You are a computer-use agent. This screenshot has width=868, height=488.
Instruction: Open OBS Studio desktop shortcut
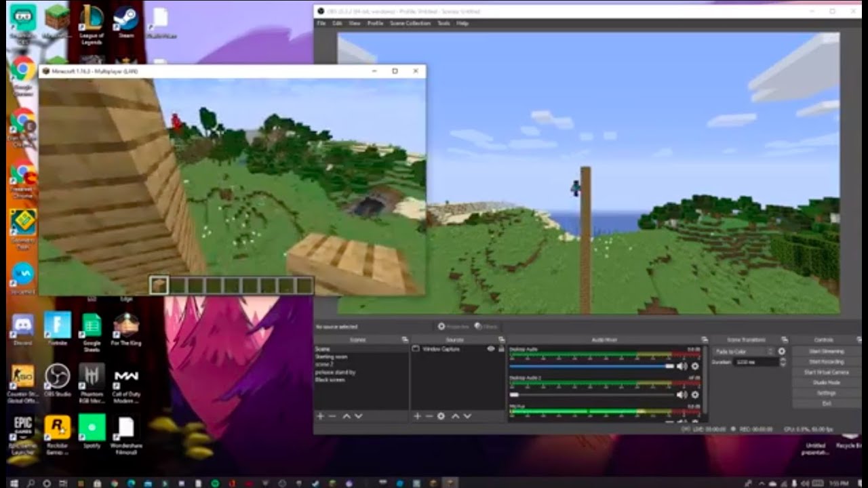pyautogui.click(x=58, y=380)
